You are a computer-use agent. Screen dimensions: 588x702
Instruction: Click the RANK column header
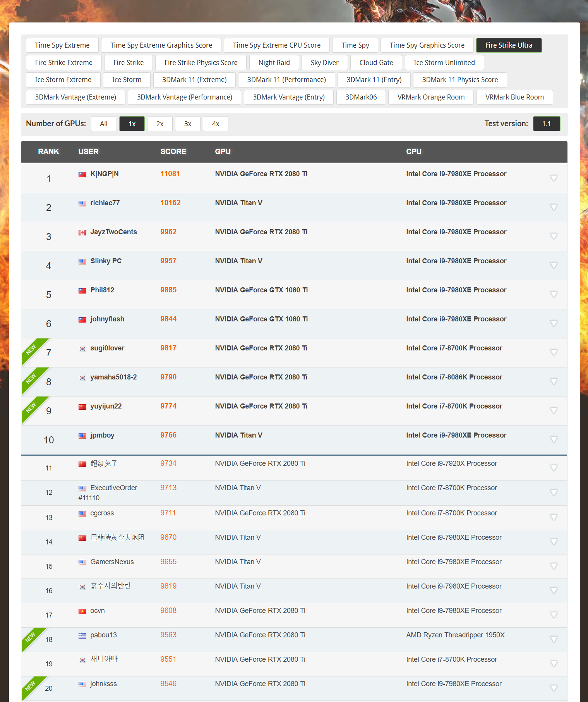48,152
